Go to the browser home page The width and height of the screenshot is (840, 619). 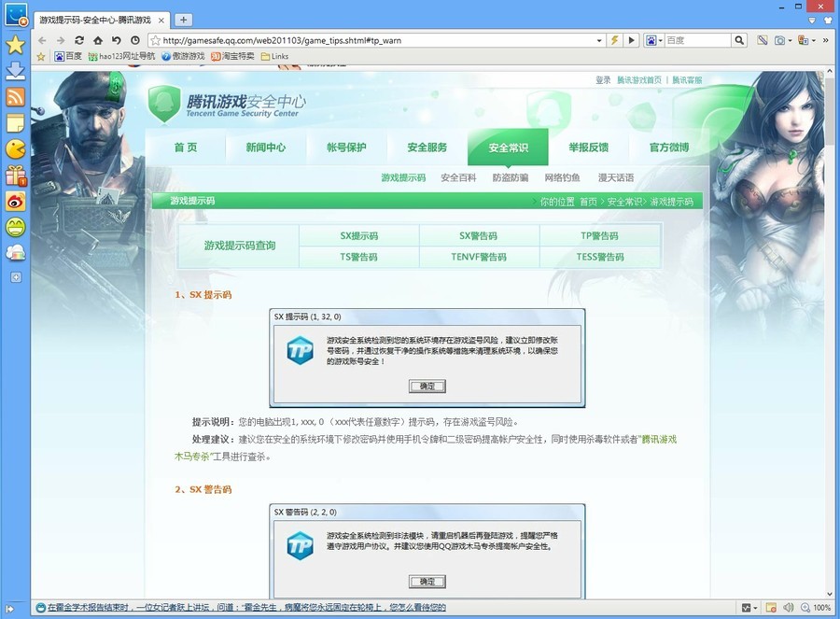(x=98, y=40)
